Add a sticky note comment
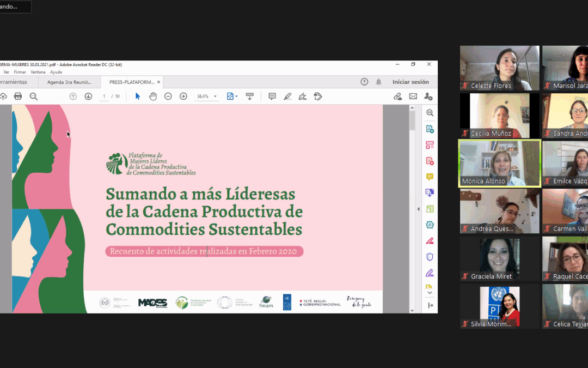The image size is (588, 368). (272, 96)
